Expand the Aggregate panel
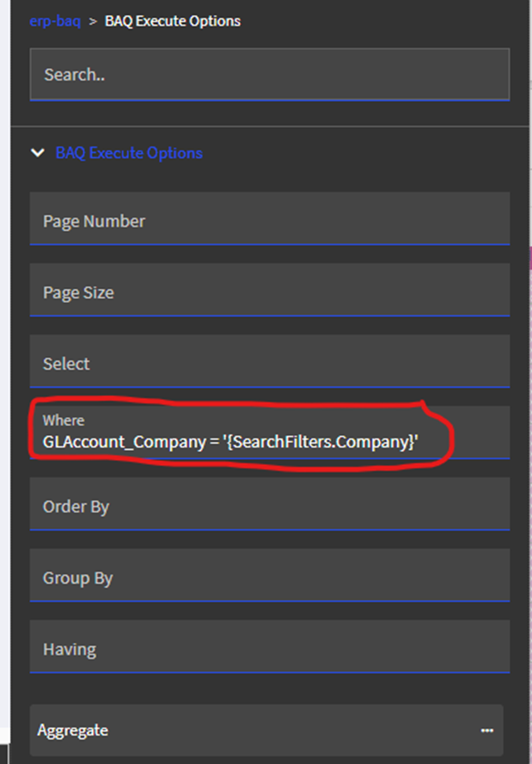The image size is (532, 764). pos(266,731)
